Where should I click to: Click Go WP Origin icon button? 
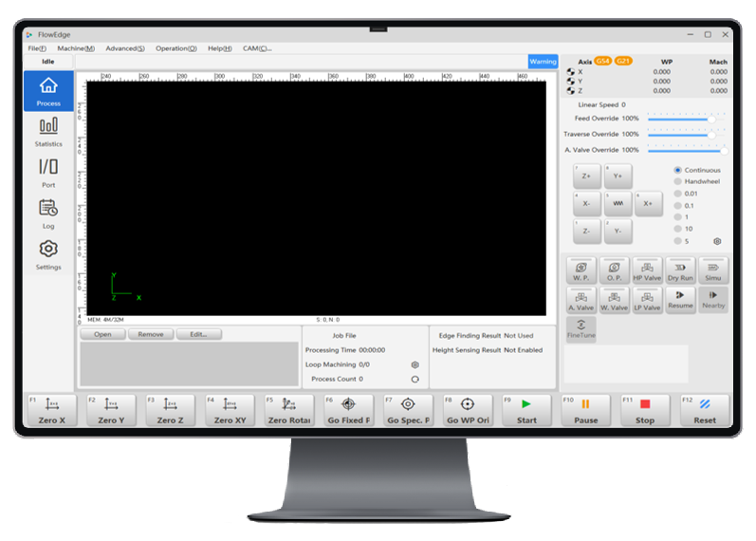(468, 410)
